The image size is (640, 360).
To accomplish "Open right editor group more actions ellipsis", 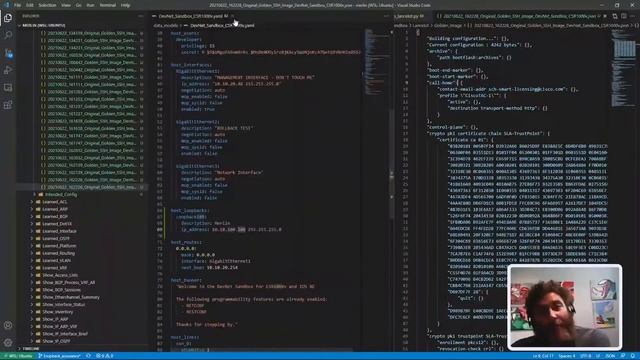I will point(632,16).
